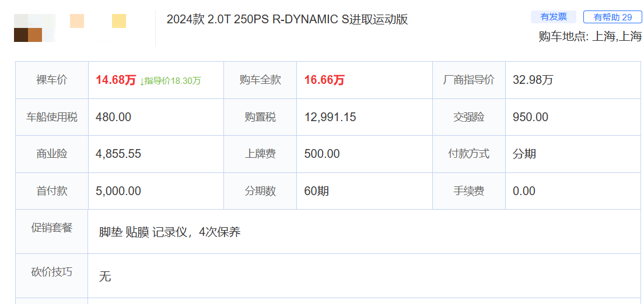Select the 促销套餐 label cell
The height and width of the screenshot is (304, 644).
coord(52,231)
